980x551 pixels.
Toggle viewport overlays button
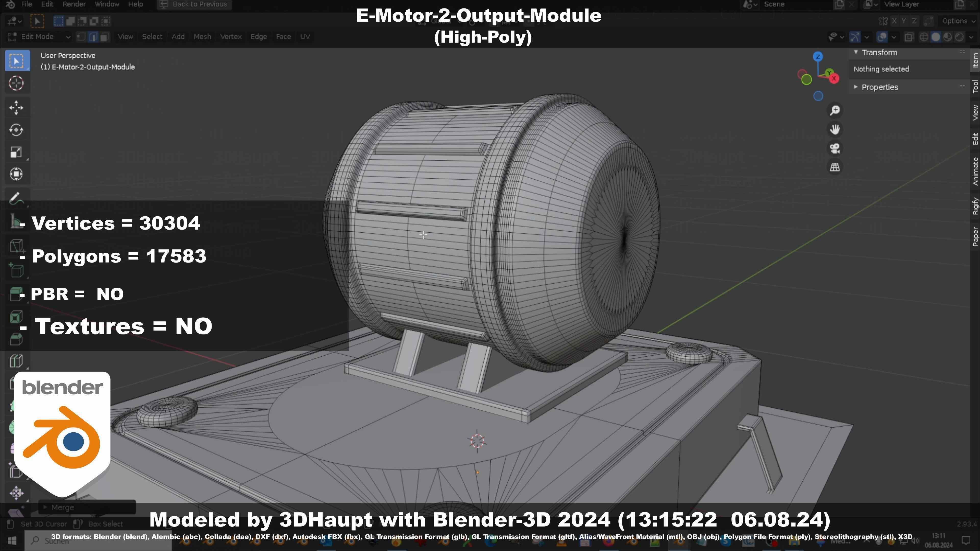882,37
